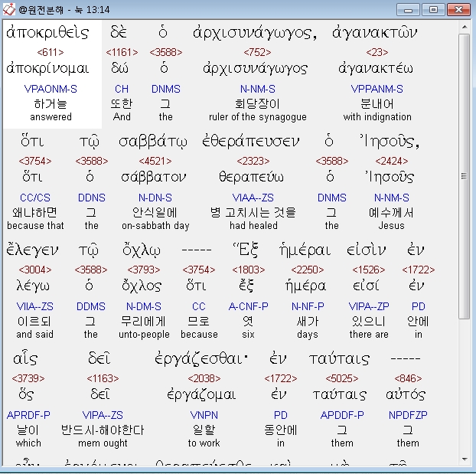
Task: Click parsing code APRDF-P
Action: tap(28, 415)
